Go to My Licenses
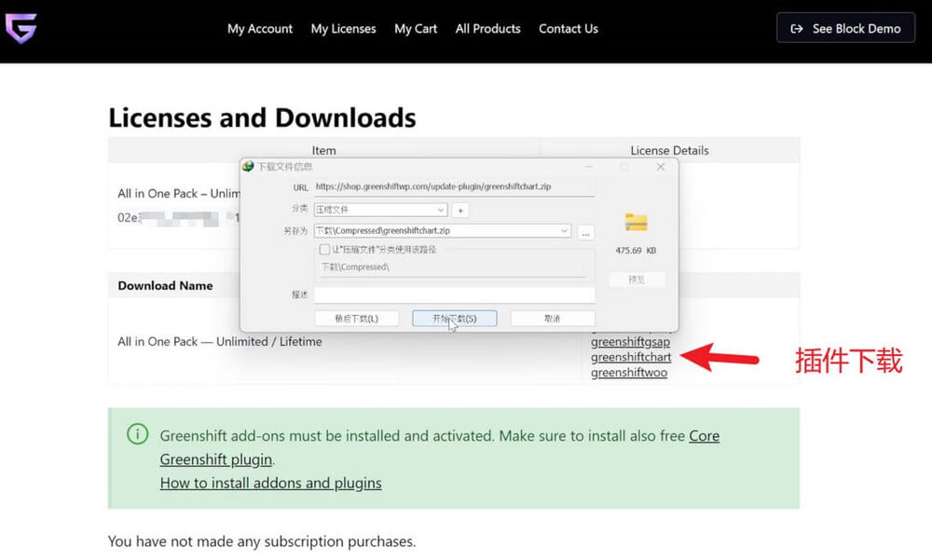Image resolution: width=932 pixels, height=560 pixels. [344, 29]
